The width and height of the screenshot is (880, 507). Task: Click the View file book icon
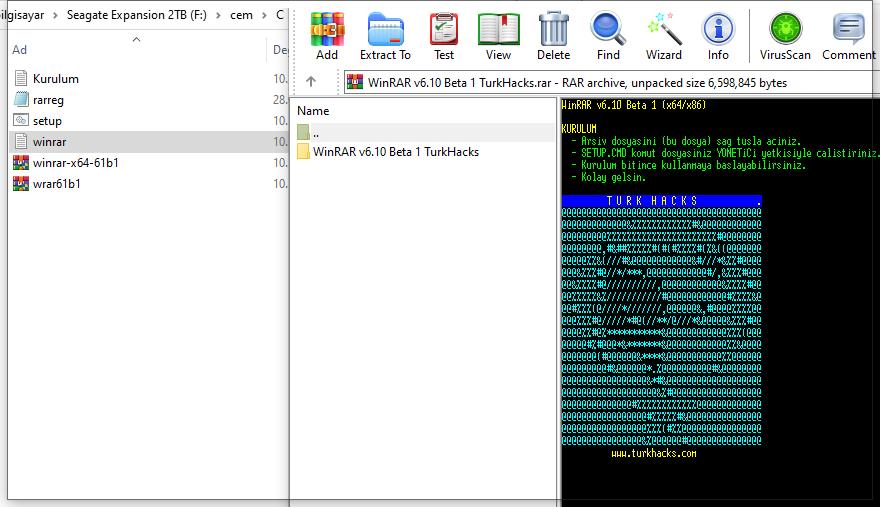498,36
